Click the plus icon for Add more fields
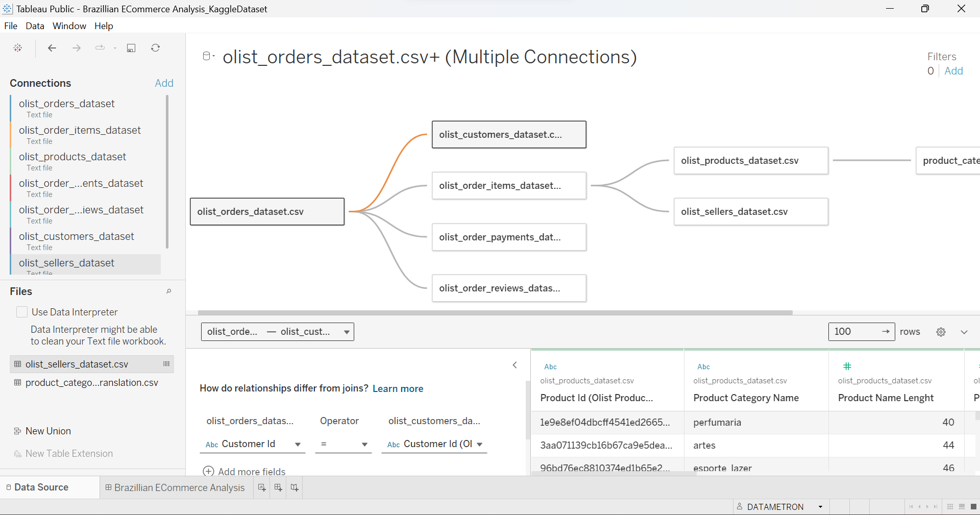980x515 pixels. tap(208, 471)
